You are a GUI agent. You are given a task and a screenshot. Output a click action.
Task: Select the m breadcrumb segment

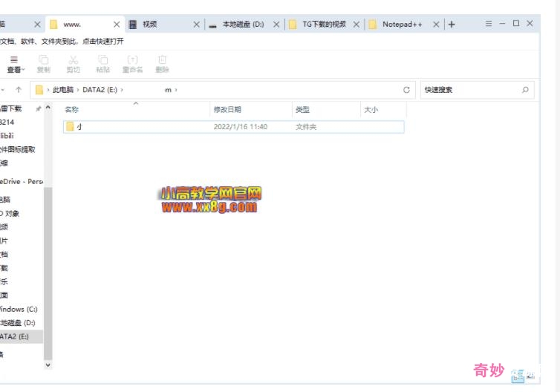coord(168,90)
